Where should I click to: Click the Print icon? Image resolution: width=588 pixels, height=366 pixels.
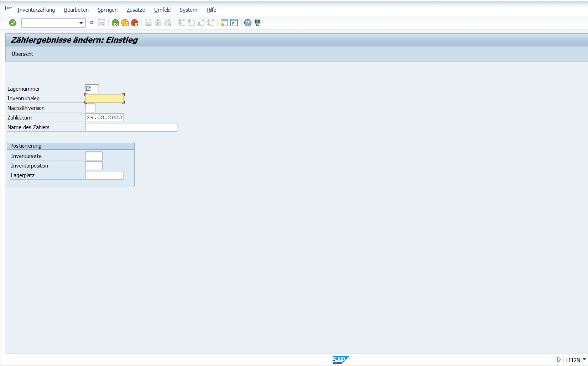coord(149,23)
